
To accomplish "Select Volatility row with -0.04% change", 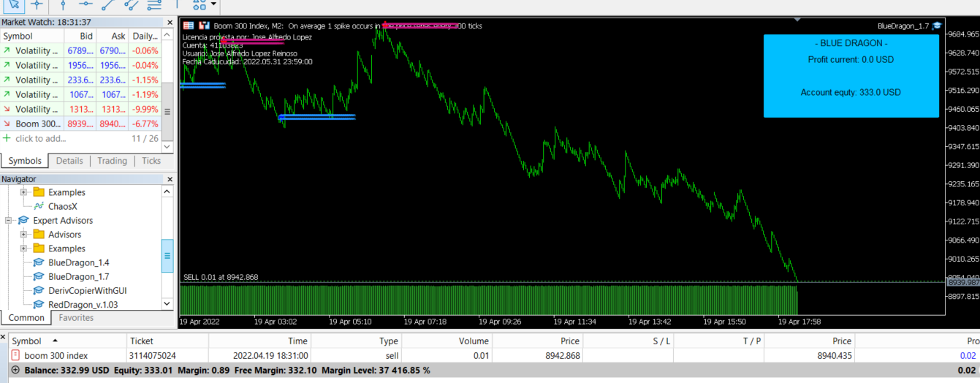I will pyautogui.click(x=80, y=65).
